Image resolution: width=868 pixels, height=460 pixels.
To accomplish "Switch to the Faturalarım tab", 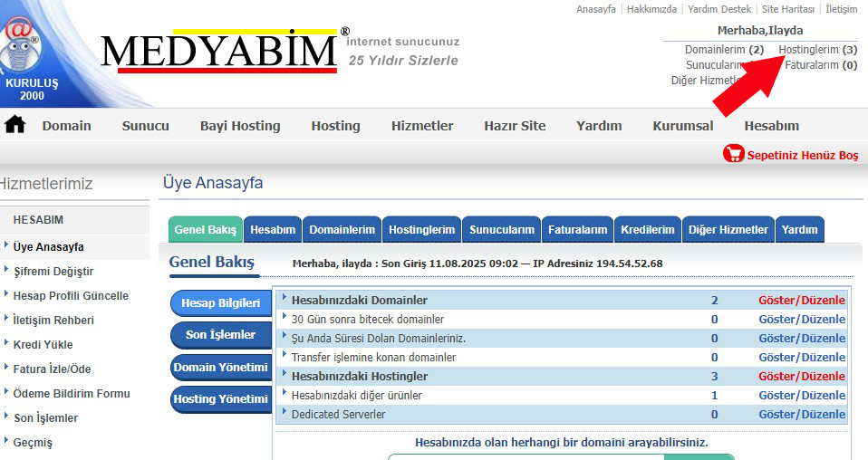I will pyautogui.click(x=577, y=230).
